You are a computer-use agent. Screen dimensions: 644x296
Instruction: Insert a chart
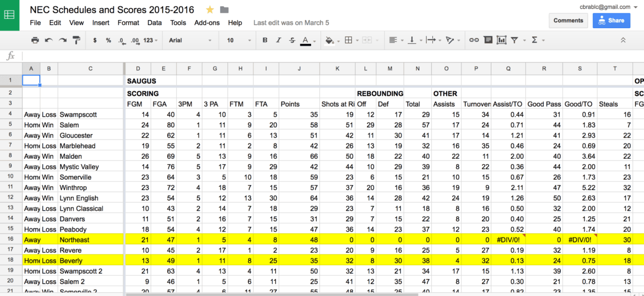[502, 40]
